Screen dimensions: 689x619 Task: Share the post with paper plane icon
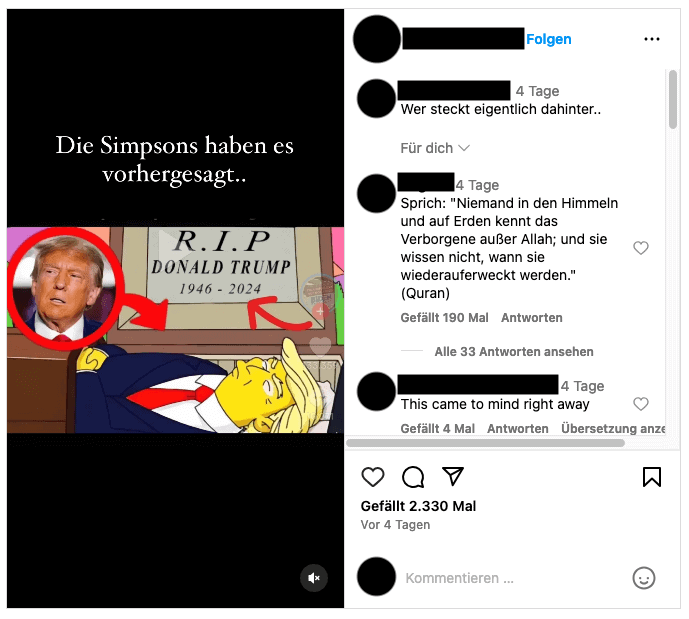[x=453, y=477]
